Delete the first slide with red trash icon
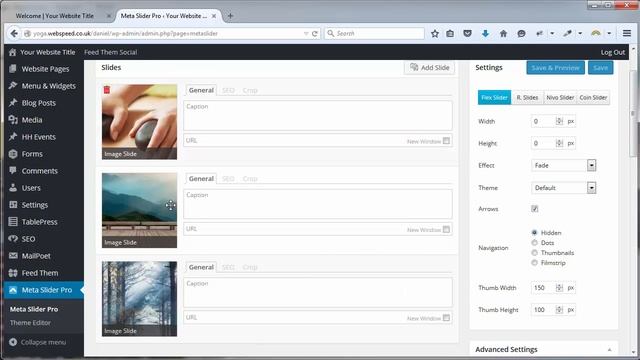Image resolution: width=640 pixels, height=360 pixels. tap(107, 90)
